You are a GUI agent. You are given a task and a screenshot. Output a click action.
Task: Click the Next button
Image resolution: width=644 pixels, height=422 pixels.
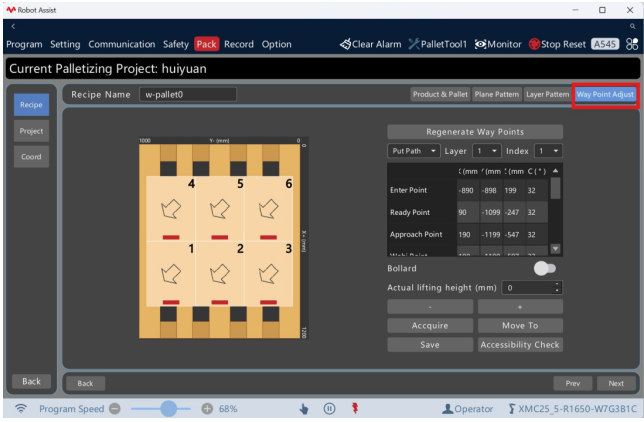616,383
